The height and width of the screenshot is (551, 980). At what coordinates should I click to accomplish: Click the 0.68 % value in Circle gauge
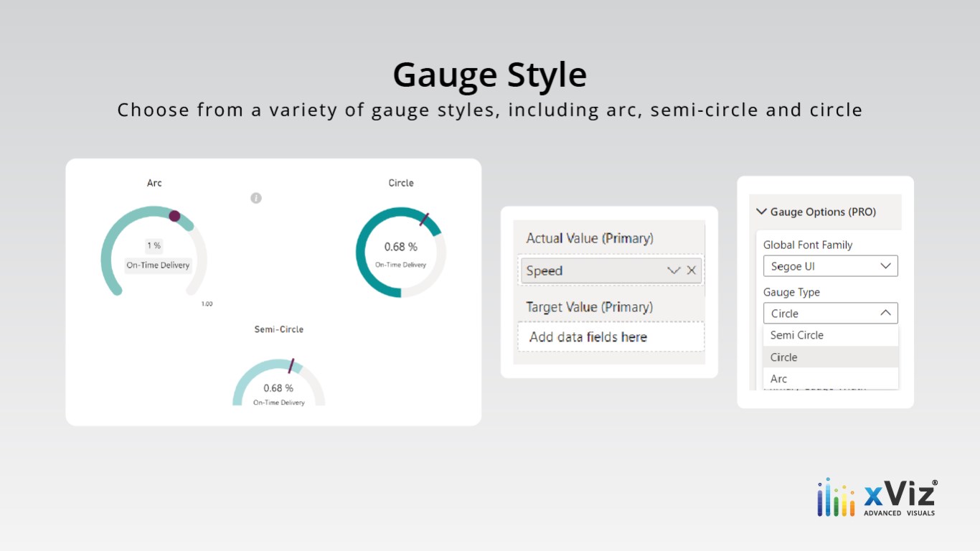tap(400, 247)
